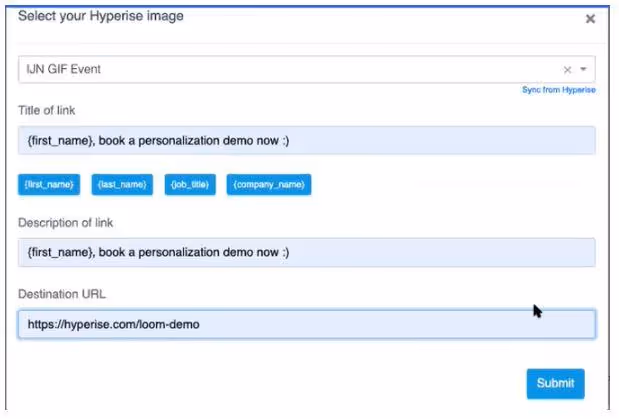619x419 pixels.
Task: Expand the Hyperise image dropdown arrow
Action: click(x=583, y=69)
